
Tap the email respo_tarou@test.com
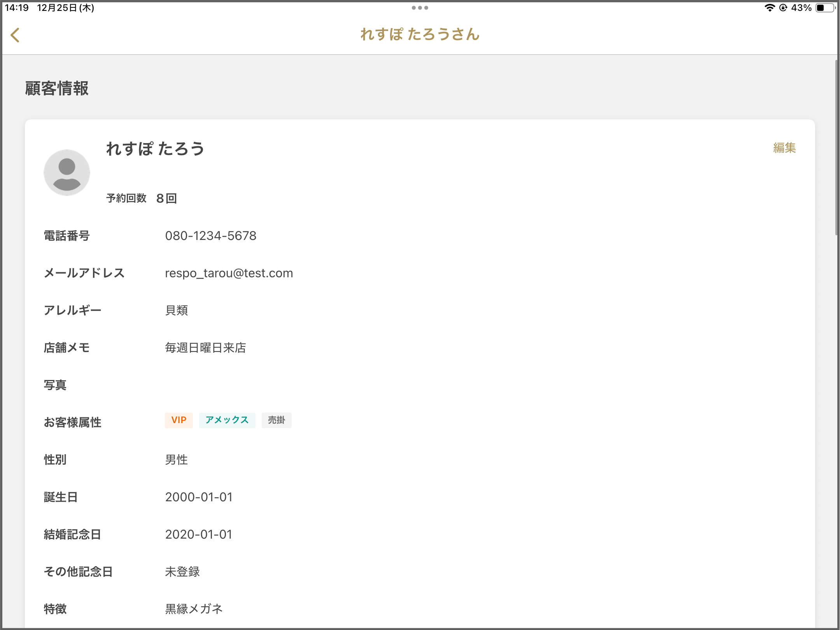tap(229, 273)
